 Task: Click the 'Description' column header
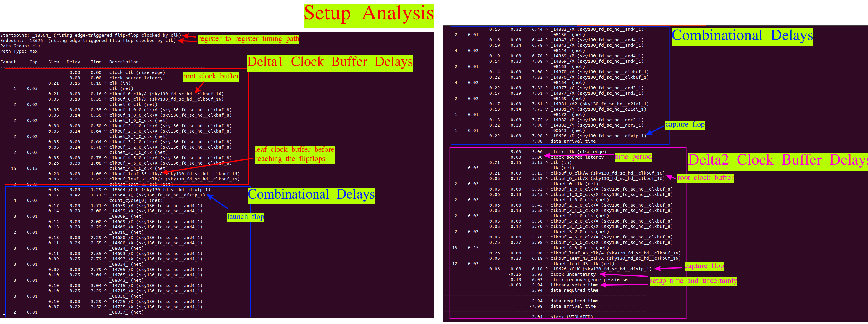pyautogui.click(x=124, y=62)
